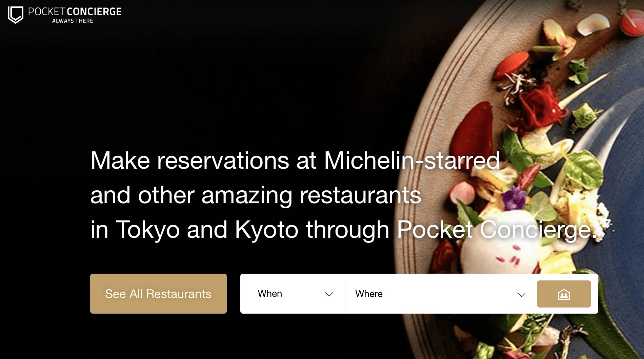Screen dimensions: 644x359
Task: Click the word Kyoto in headline
Action: [267, 230]
